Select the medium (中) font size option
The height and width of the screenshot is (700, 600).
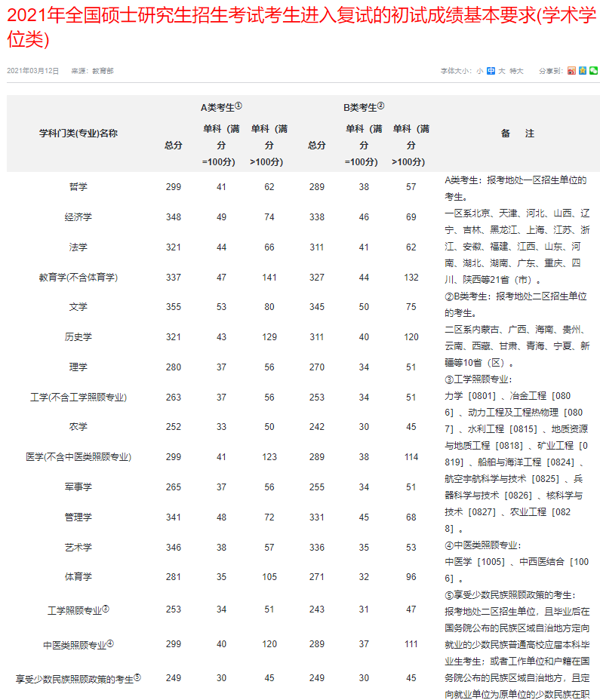point(491,71)
